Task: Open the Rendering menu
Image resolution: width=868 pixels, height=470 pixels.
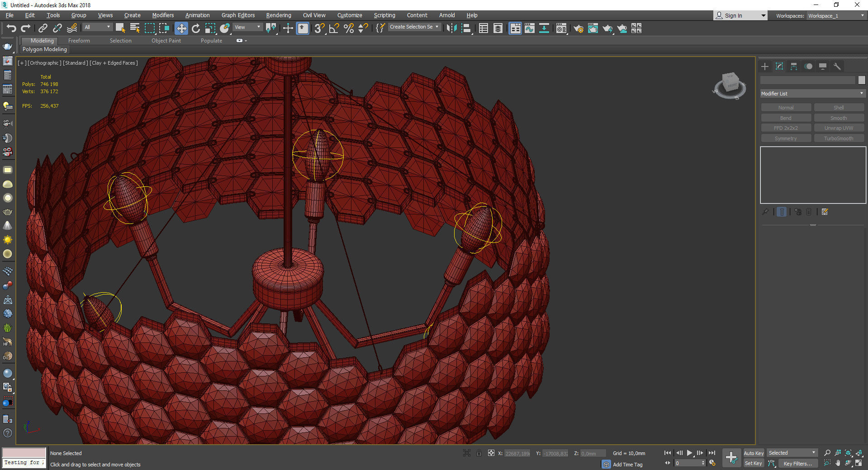Action: click(x=278, y=15)
